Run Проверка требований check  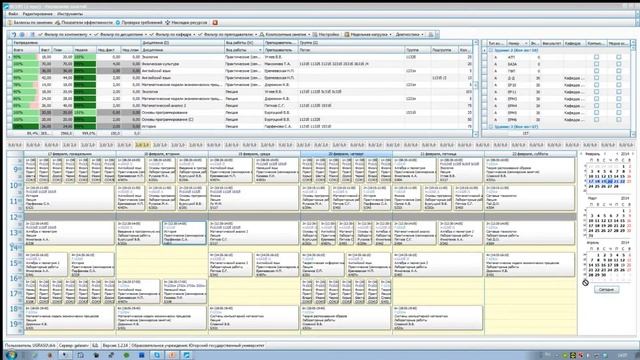coord(139,23)
